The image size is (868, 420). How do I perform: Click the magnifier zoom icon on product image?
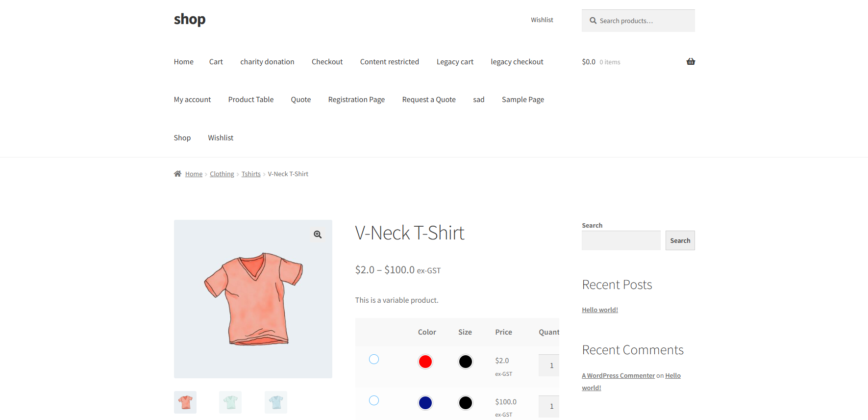click(318, 235)
